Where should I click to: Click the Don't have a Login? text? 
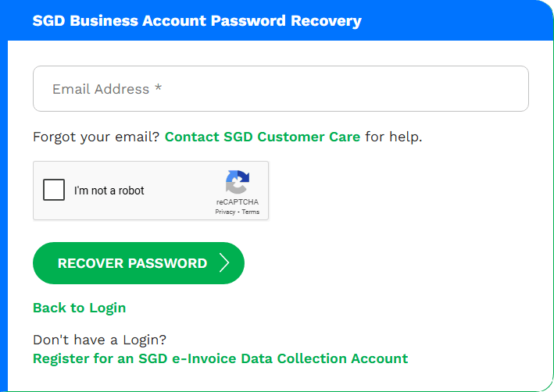tap(100, 340)
